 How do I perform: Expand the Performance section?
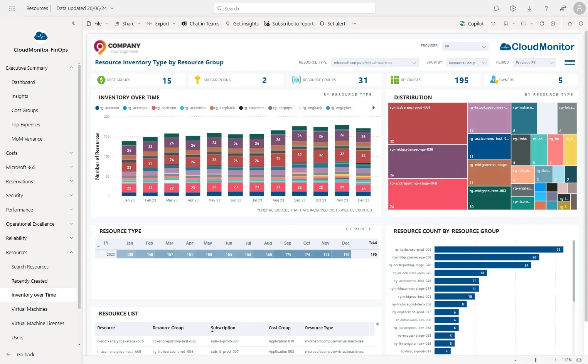(71, 210)
